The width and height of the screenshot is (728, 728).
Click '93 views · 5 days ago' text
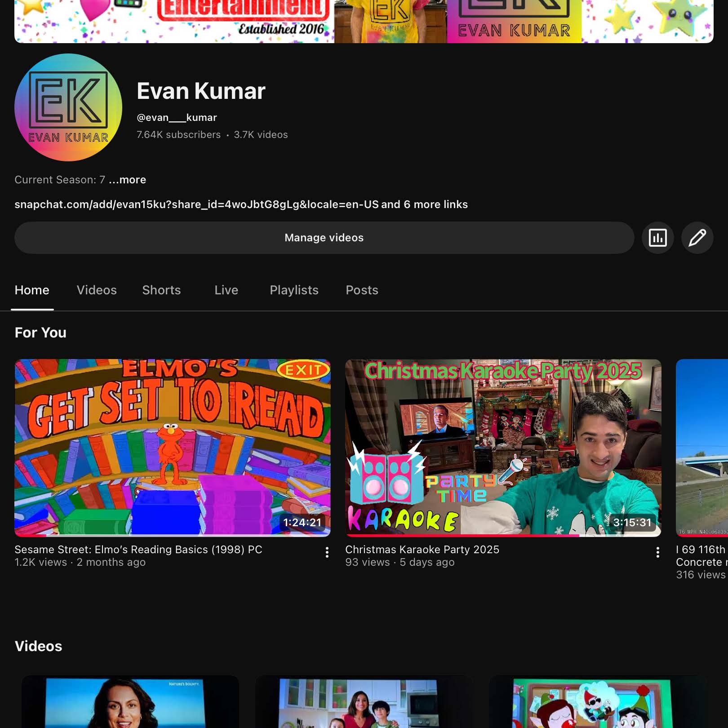click(400, 562)
